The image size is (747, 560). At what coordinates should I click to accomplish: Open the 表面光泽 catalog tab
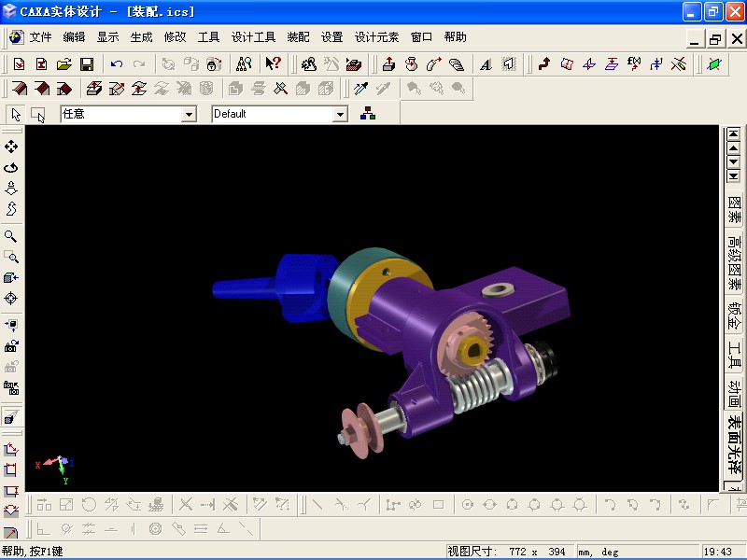(734, 444)
